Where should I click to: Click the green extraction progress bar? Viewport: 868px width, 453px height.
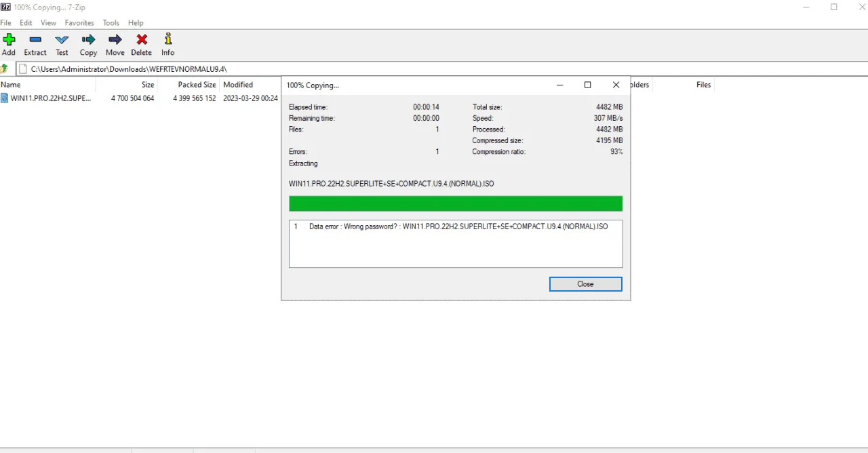click(x=456, y=203)
